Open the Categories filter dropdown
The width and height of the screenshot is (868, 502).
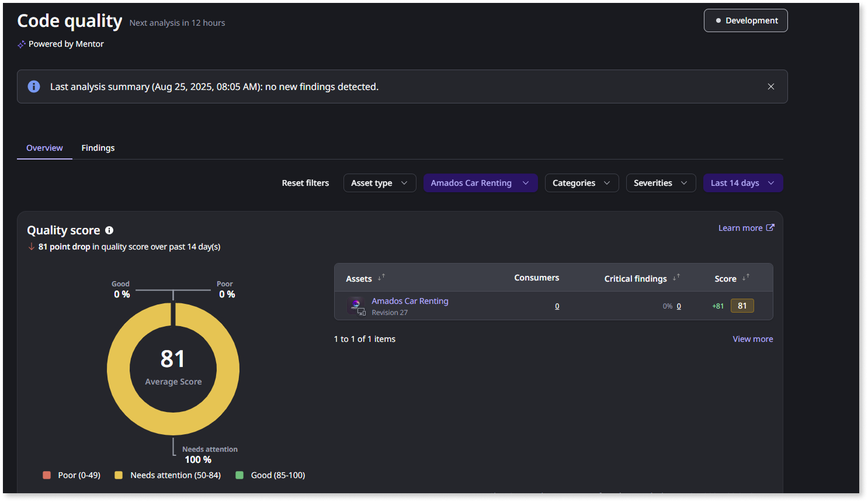coord(581,183)
